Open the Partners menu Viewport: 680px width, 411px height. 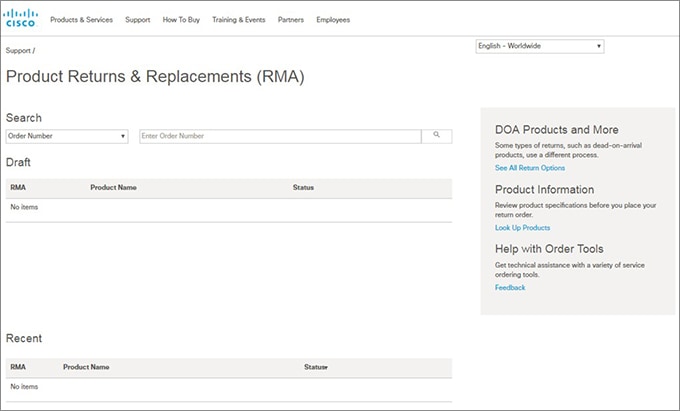coord(291,20)
